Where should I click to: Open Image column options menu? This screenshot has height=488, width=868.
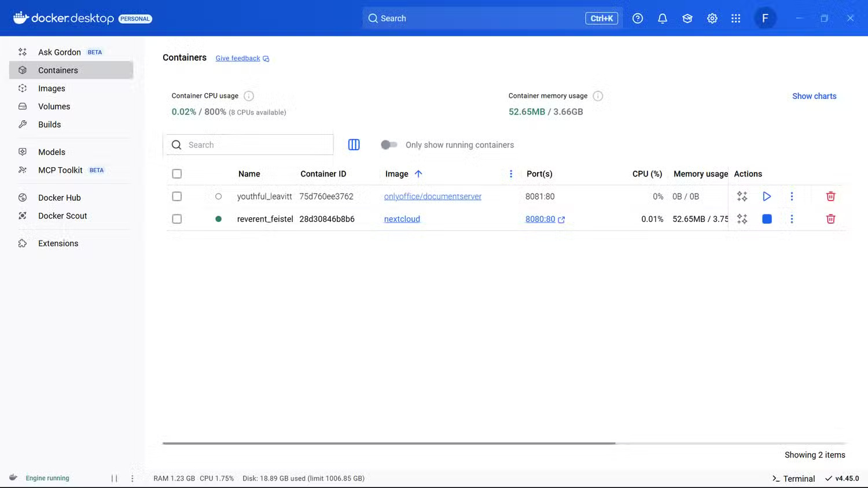[x=510, y=174]
